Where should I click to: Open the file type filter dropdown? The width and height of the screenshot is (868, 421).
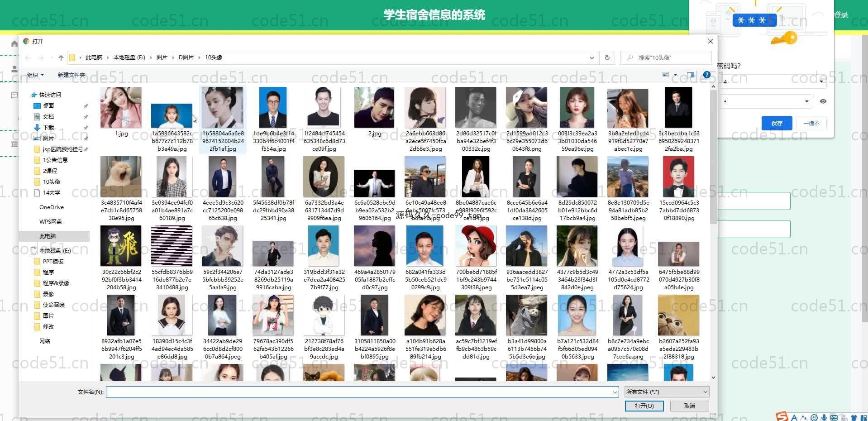point(666,392)
